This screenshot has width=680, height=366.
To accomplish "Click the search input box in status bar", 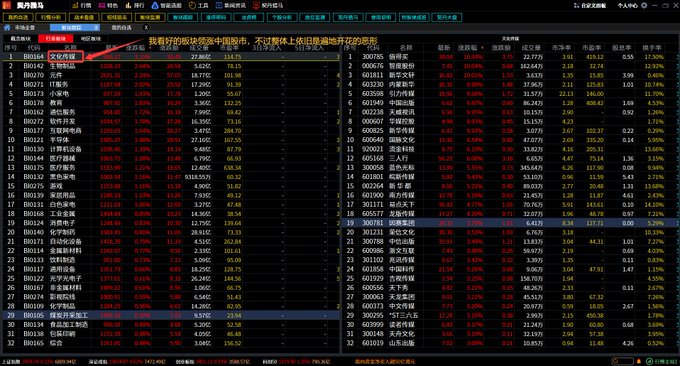I will (622, 361).
